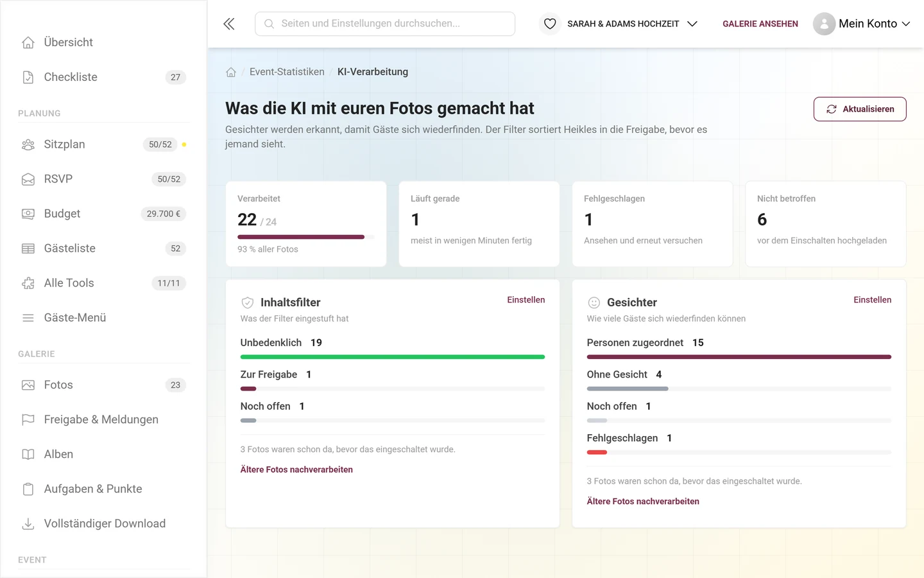Click the Budget money icon
Image resolution: width=924 pixels, height=578 pixels.
pos(28,214)
